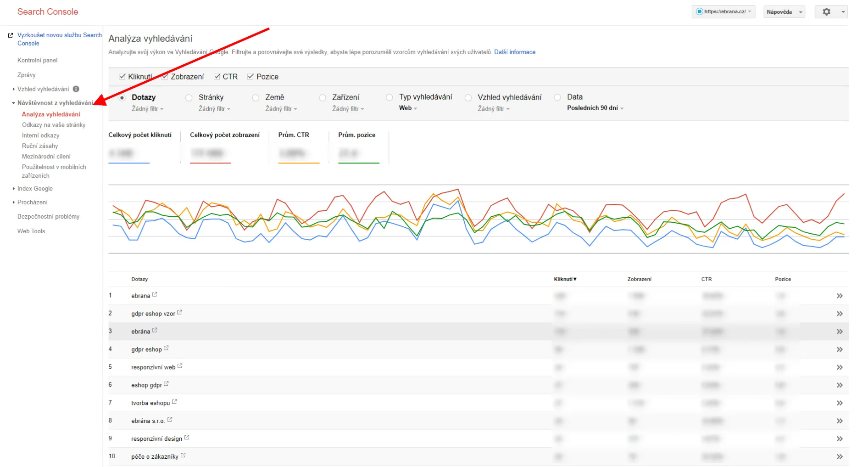The image size is (868, 467).
Task: Open external link icon next to péče o zákazníky
Action: (183, 456)
